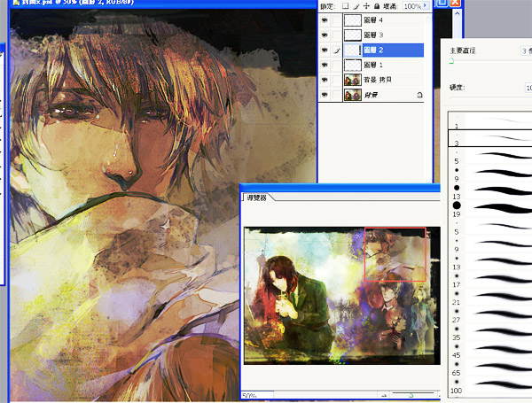Image resolution: width=532 pixels, height=403 pixels.
Task: Click the 圖層 3 layer thumbnail
Action: click(x=353, y=35)
